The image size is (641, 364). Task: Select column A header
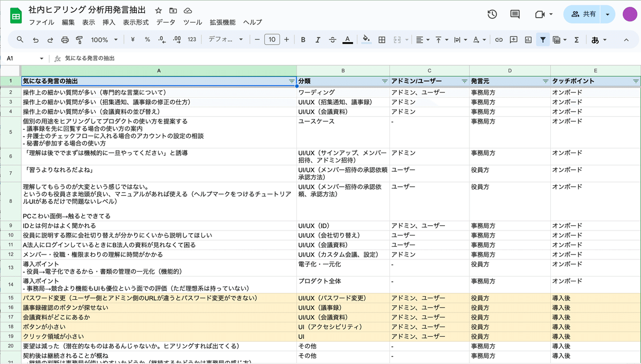click(159, 70)
